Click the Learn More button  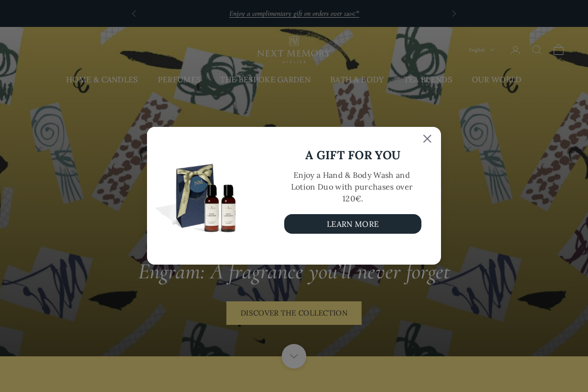pos(353,224)
